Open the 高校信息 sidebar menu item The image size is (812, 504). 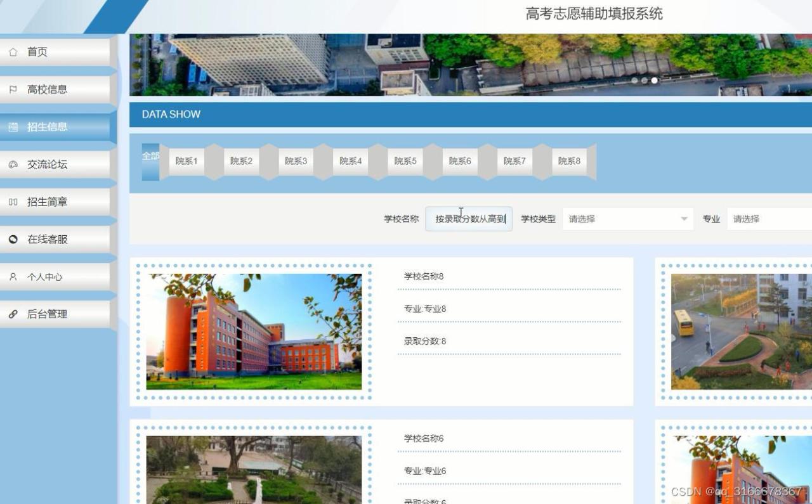(x=55, y=89)
